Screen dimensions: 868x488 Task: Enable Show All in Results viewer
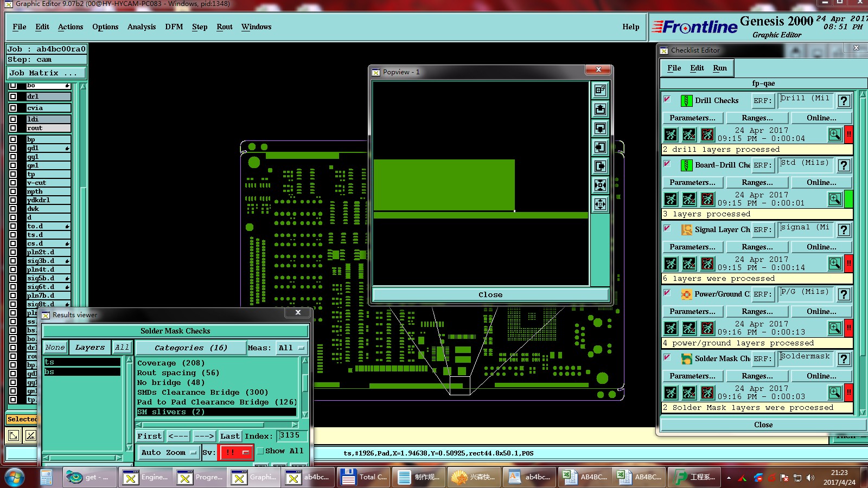pos(260,451)
